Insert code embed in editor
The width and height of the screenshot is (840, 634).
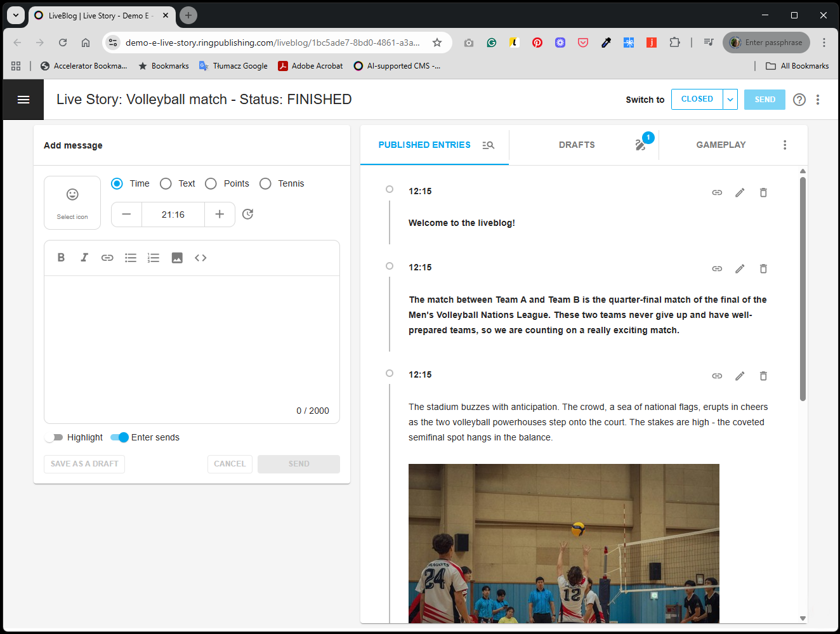click(200, 258)
